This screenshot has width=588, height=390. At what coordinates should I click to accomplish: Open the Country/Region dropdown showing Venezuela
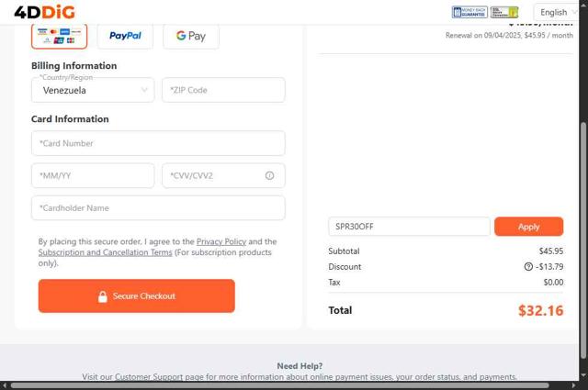[x=93, y=90]
